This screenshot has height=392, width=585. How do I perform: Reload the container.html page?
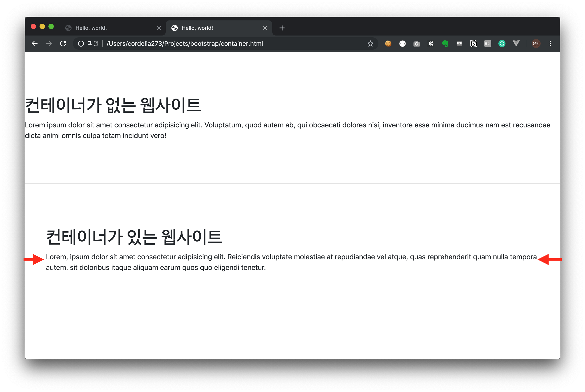tap(63, 44)
